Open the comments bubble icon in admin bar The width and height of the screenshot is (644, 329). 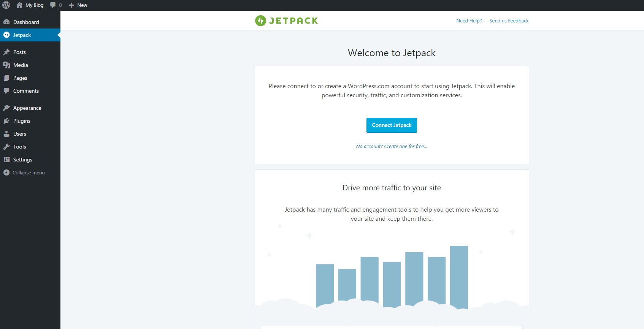(53, 5)
